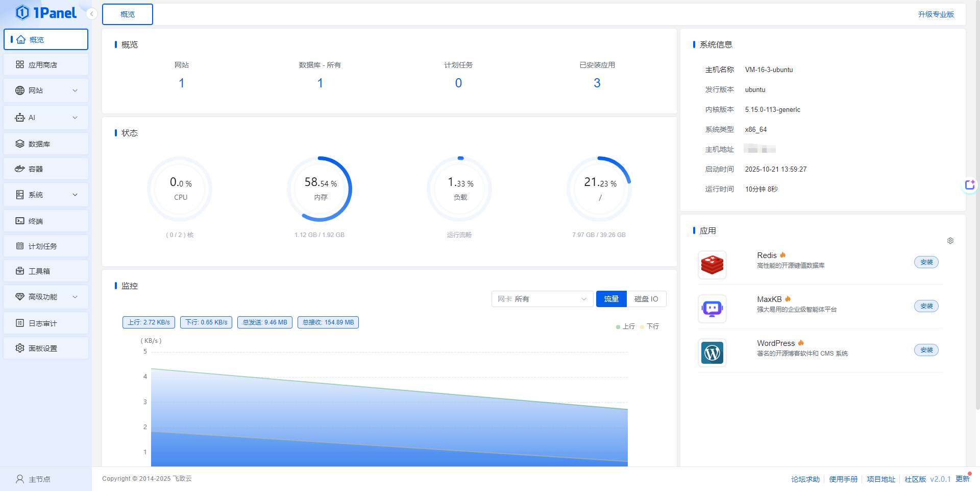
Task: Click the Toolbox icon in sidebar
Action: click(x=20, y=271)
